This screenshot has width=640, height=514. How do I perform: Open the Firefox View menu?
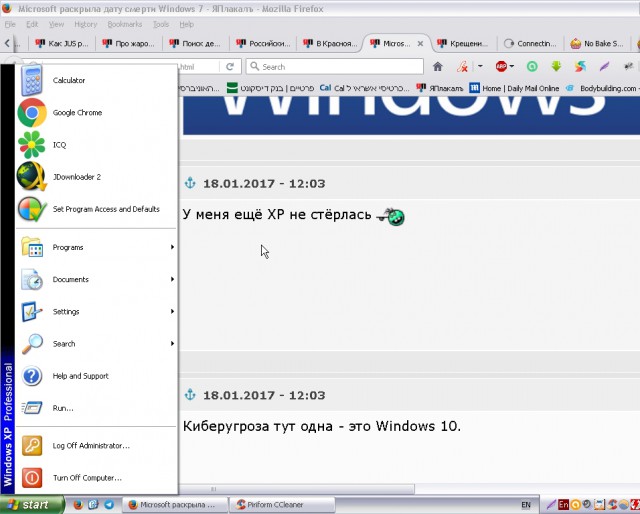point(56,24)
